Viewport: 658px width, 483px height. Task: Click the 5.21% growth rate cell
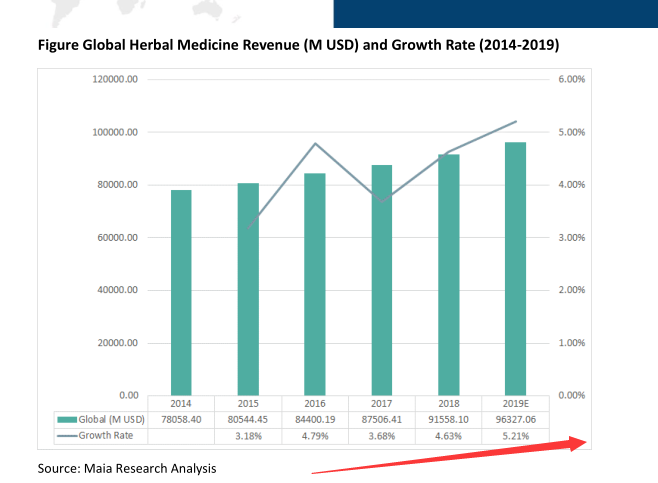(x=516, y=436)
